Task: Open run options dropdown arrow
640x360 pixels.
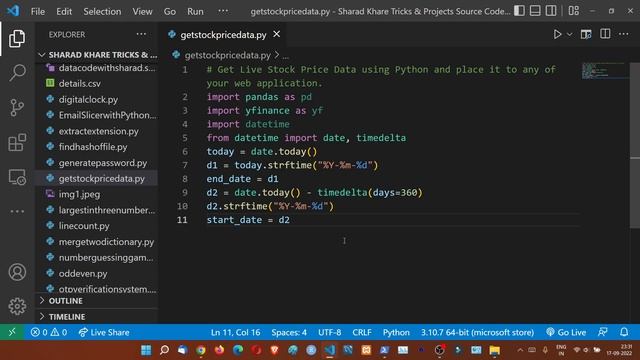Action: [x=569, y=34]
